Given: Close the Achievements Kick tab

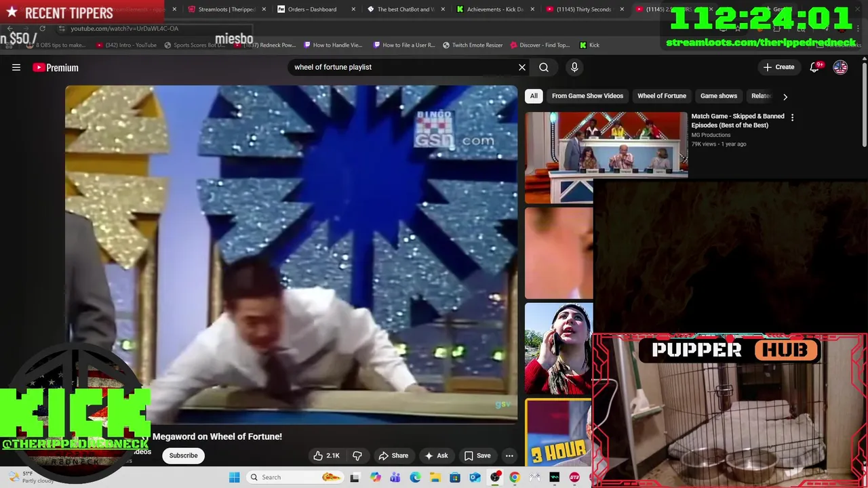Looking at the screenshot, I should (x=532, y=9).
